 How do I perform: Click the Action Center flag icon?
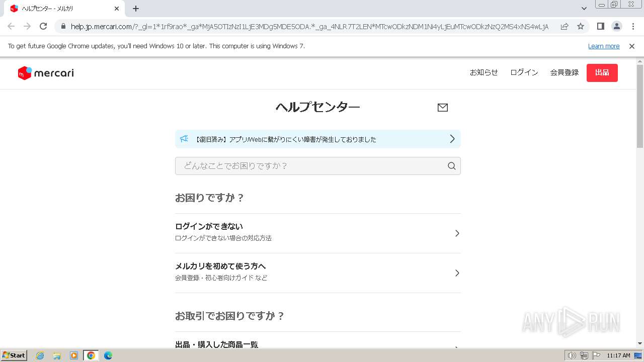point(596,355)
